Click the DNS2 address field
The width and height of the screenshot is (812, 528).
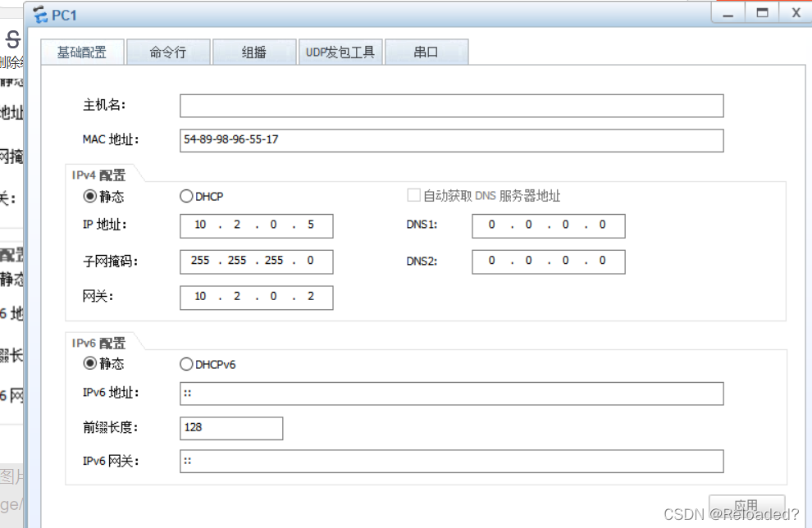[x=549, y=262]
